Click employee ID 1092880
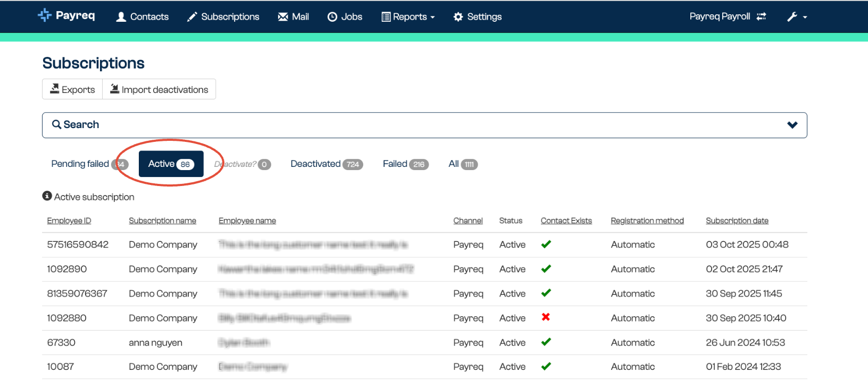This screenshot has width=868, height=380. click(x=66, y=318)
